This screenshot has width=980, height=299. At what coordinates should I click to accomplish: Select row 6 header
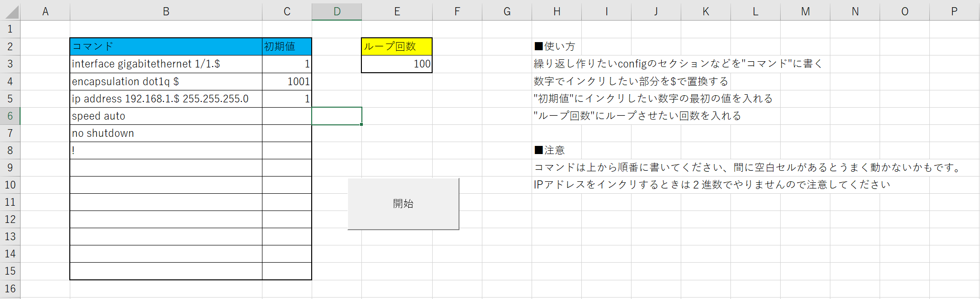coord(10,116)
